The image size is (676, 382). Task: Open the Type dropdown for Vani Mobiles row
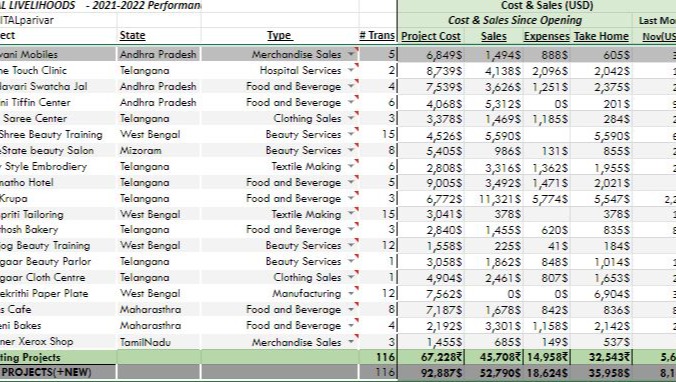point(352,54)
